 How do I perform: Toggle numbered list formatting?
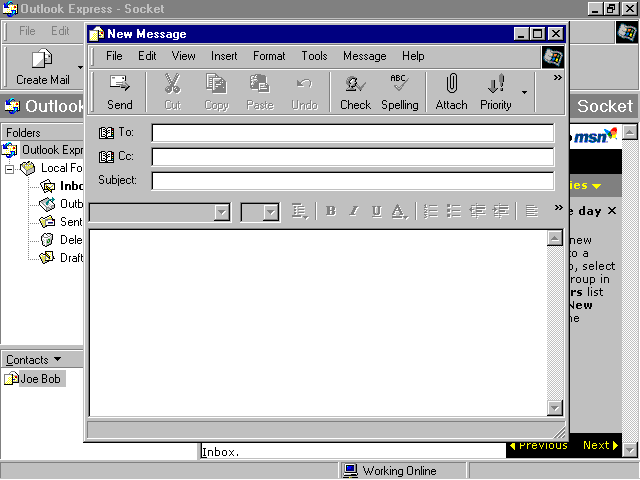click(431, 211)
